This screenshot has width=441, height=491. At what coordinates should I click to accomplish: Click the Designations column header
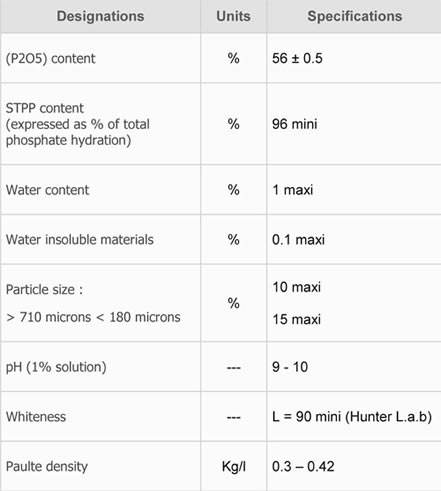[100, 16]
